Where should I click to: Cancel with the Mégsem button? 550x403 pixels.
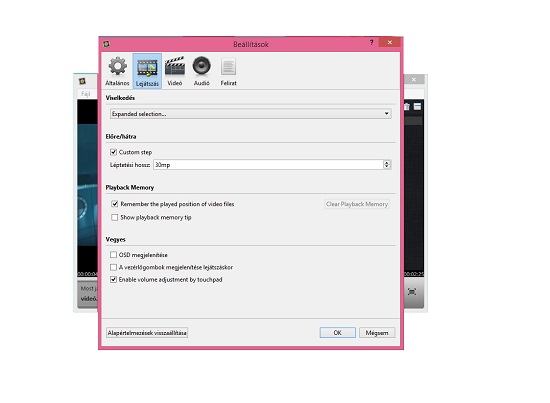point(377,333)
